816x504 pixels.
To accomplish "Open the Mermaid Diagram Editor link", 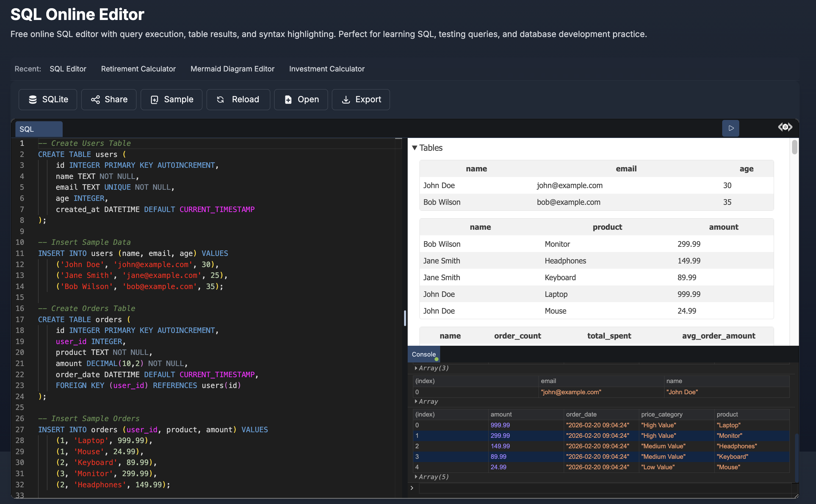I will (232, 69).
